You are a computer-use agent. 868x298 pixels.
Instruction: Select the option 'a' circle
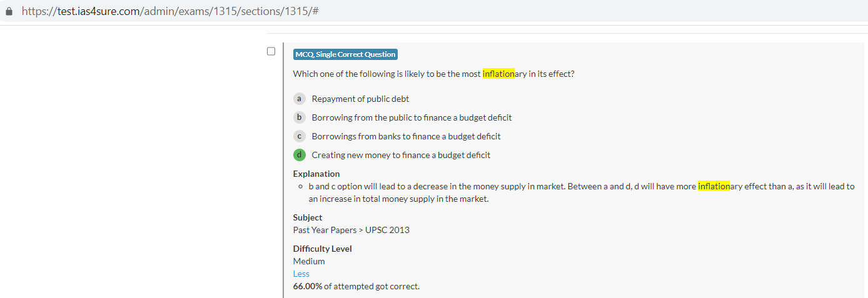point(299,99)
